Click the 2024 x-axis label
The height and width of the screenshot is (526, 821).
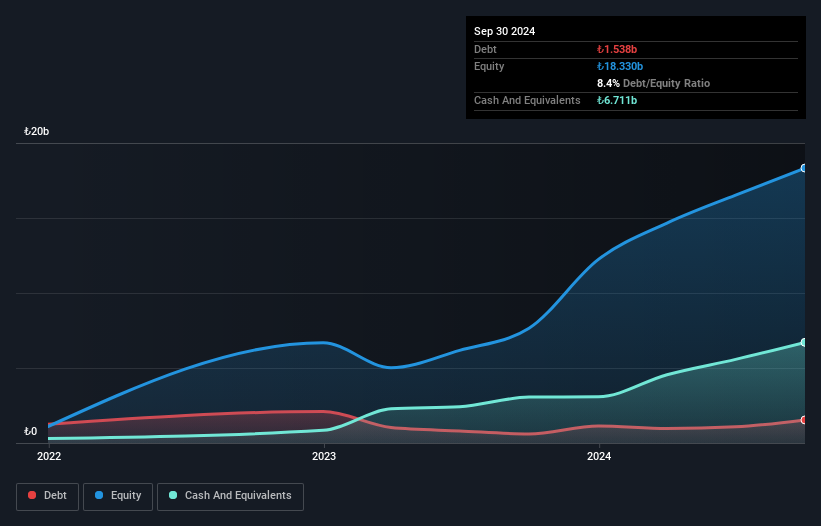coord(599,456)
